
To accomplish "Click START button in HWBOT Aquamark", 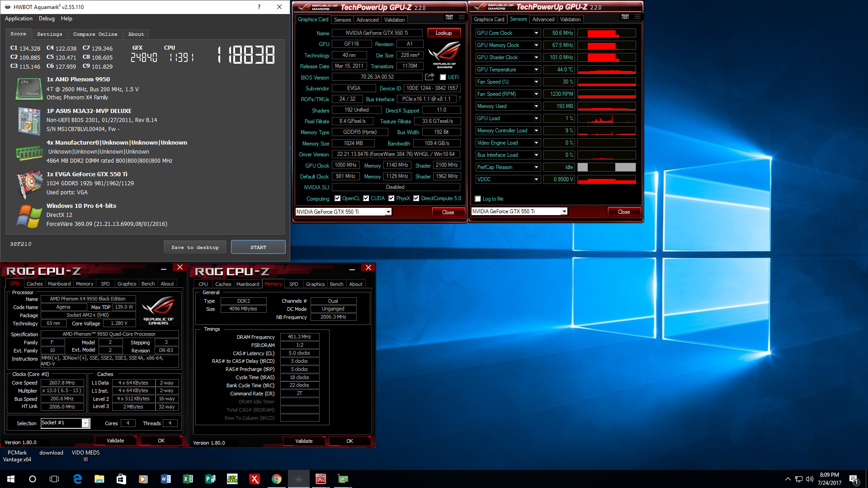I will coord(258,247).
